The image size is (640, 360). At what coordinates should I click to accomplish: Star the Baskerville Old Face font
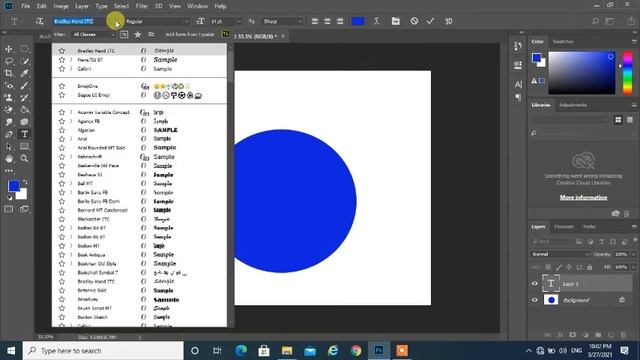coord(62,166)
